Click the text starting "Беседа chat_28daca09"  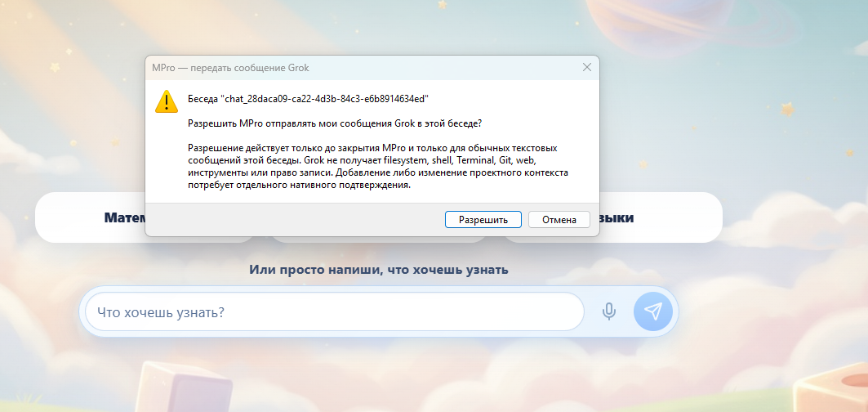pos(309,99)
